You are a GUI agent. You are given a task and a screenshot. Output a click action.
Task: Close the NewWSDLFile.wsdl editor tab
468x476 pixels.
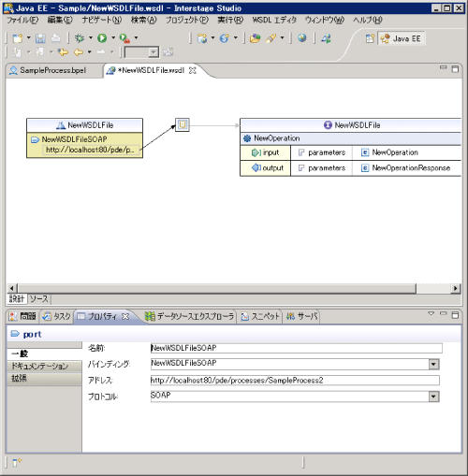(x=193, y=70)
